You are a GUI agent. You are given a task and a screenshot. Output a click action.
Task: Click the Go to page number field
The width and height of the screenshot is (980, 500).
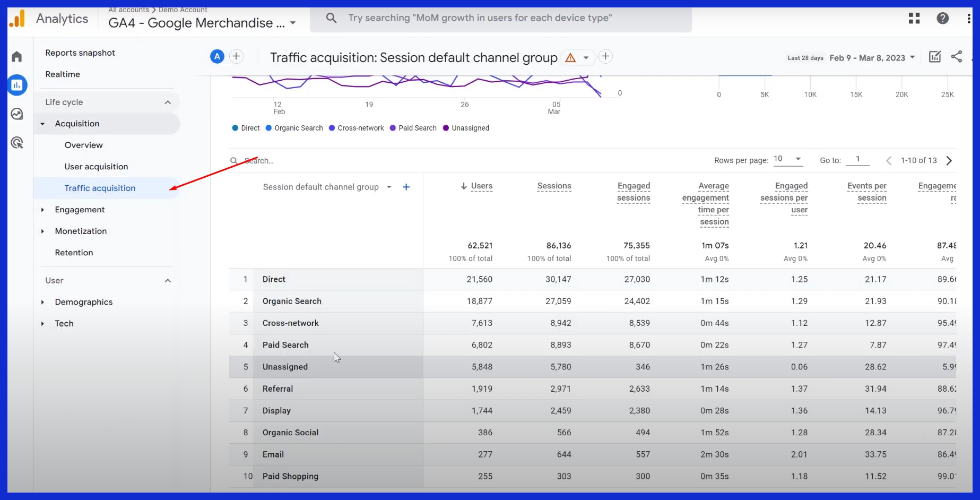click(x=858, y=159)
